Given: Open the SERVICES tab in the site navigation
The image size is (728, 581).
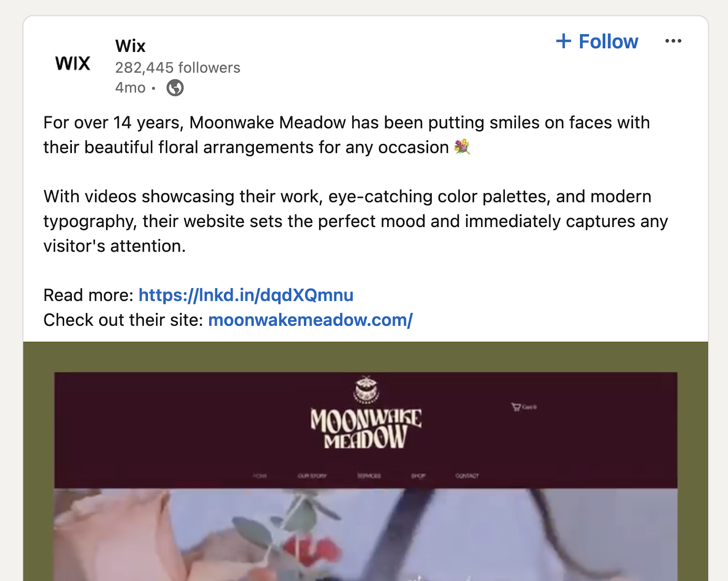Looking at the screenshot, I should coord(369,476).
